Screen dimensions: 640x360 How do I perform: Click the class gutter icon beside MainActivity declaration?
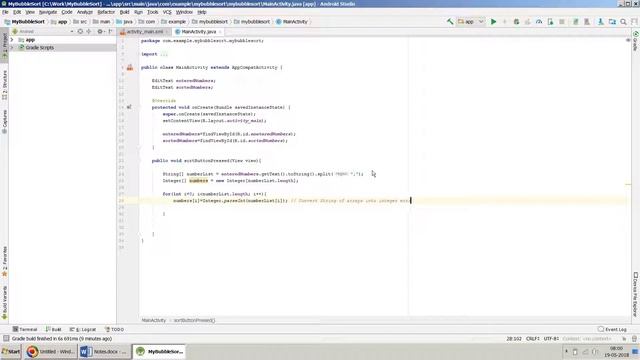(130, 67)
